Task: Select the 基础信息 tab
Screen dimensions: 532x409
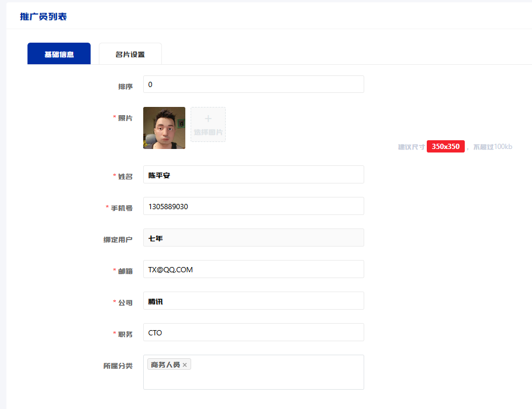Action: pos(59,54)
